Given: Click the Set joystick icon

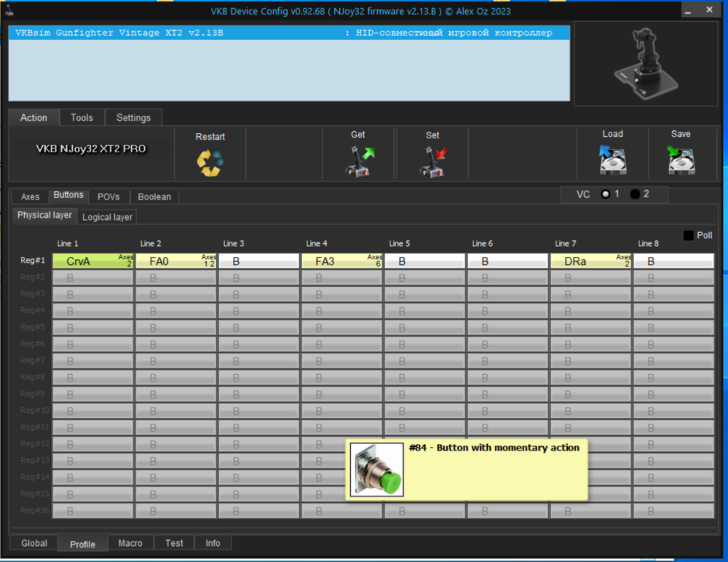Looking at the screenshot, I should 433,162.
